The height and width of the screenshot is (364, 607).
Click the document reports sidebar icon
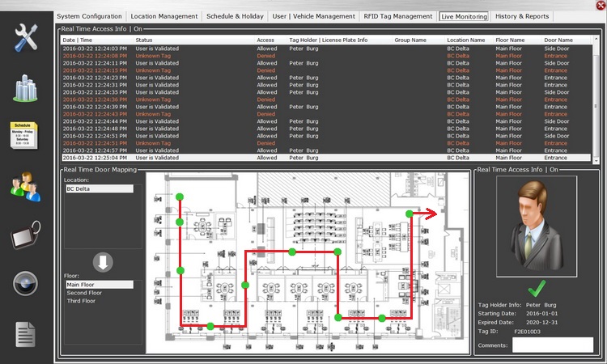pyautogui.click(x=27, y=333)
